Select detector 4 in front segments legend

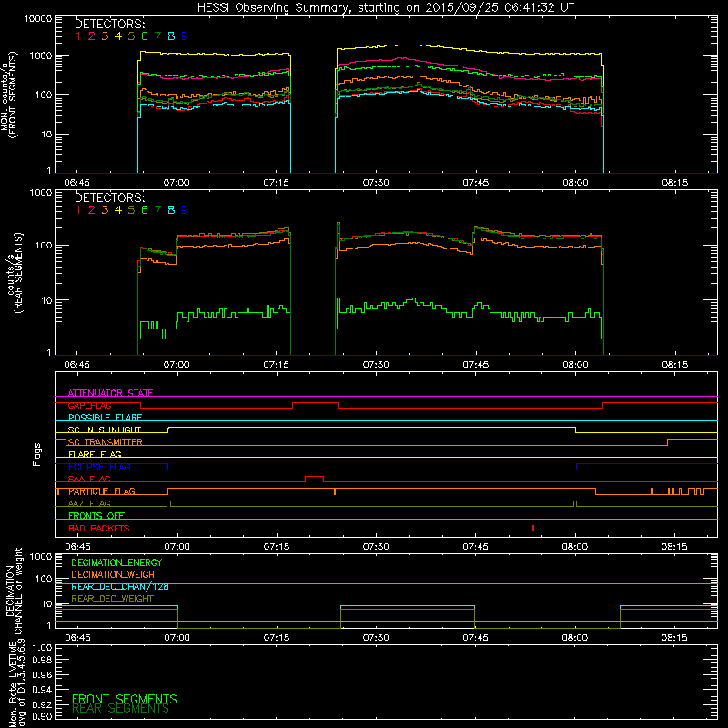click(x=118, y=36)
